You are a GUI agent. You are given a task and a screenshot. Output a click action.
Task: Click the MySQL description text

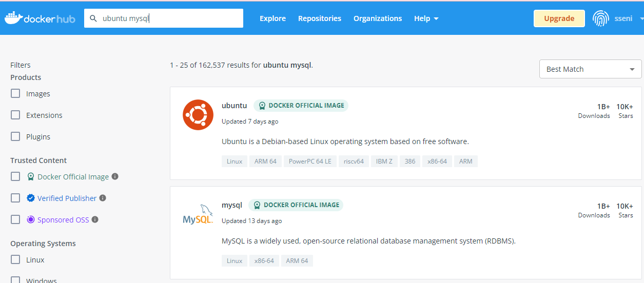[368, 241]
